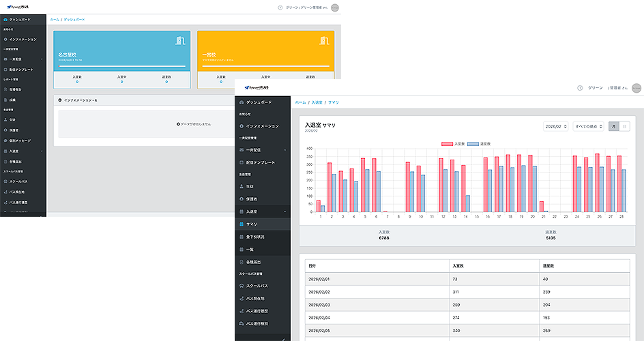Click the help question-mark icon in the front window
This screenshot has height=341, width=644.
[x=580, y=88]
